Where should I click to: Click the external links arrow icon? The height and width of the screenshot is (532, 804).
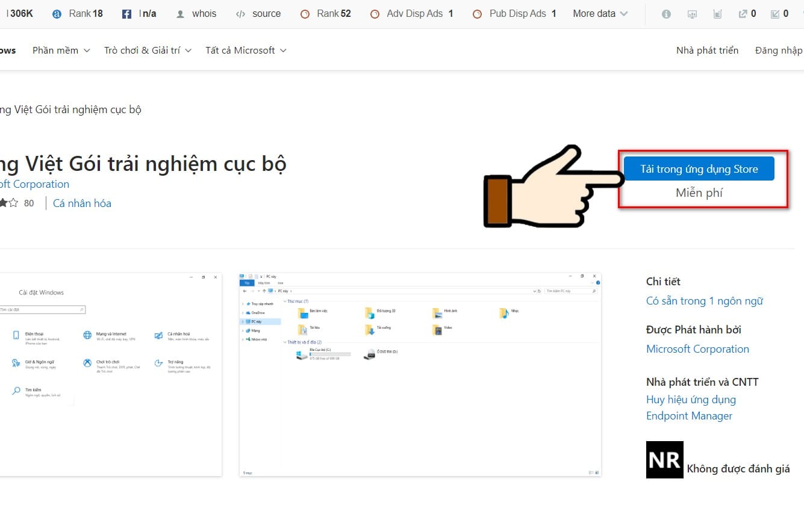(x=743, y=14)
